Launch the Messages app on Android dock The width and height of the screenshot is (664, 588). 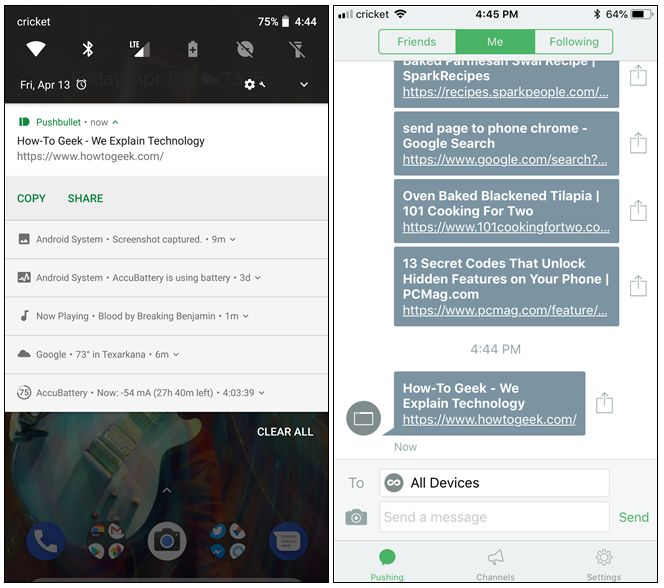pos(288,541)
